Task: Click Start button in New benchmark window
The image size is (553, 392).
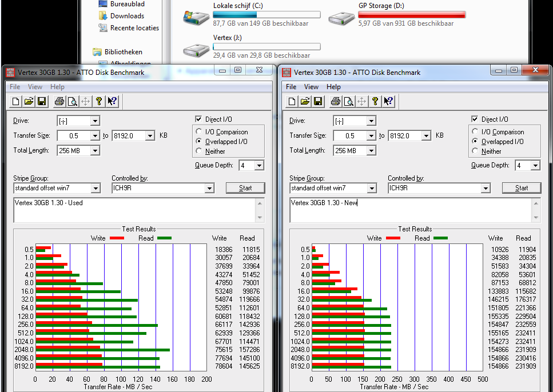Action: (x=521, y=188)
